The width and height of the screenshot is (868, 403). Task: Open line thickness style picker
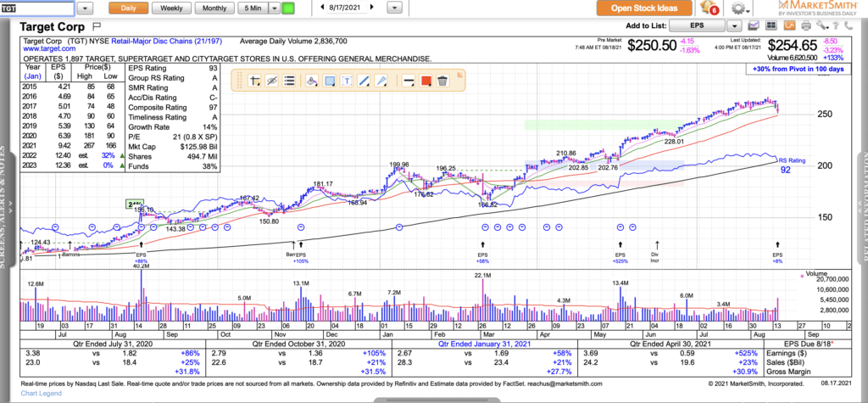(x=409, y=81)
